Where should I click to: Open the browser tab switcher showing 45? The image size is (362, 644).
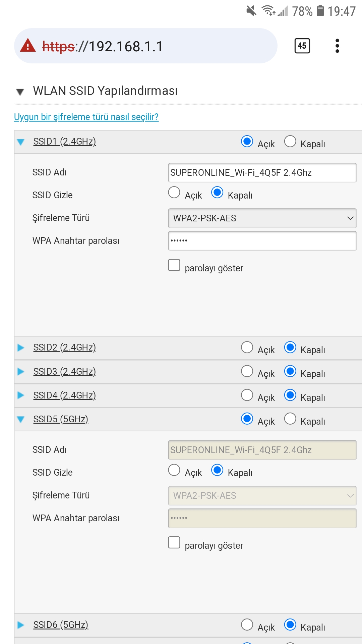(x=302, y=46)
